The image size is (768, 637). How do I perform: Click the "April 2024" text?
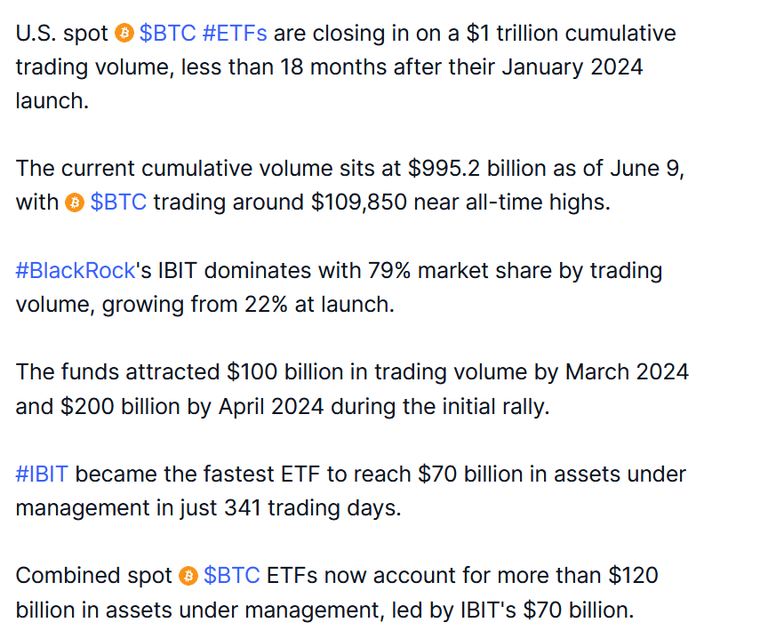click(271, 406)
